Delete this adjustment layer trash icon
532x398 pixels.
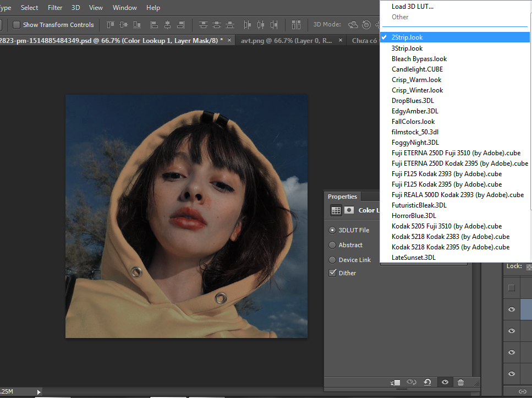(461, 382)
